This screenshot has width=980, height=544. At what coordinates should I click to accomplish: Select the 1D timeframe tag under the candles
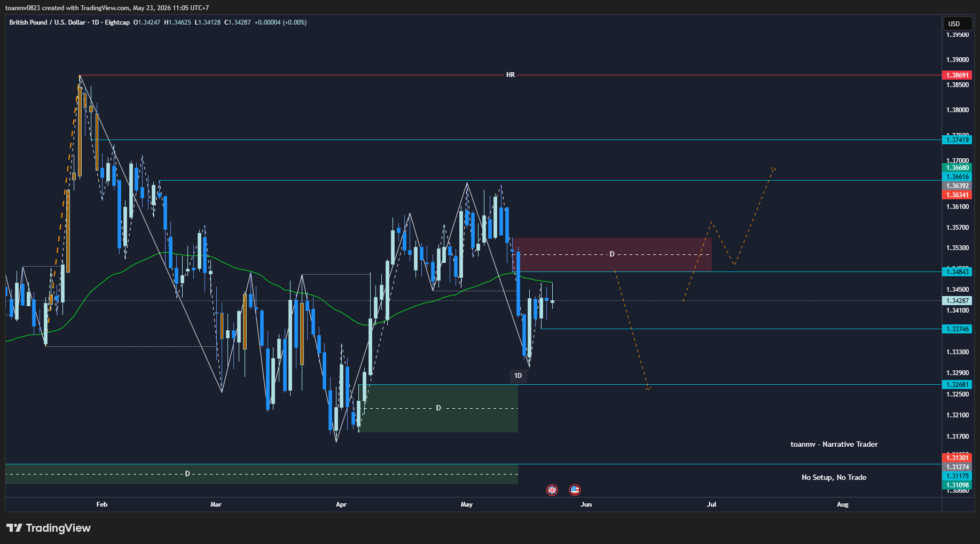pos(518,376)
